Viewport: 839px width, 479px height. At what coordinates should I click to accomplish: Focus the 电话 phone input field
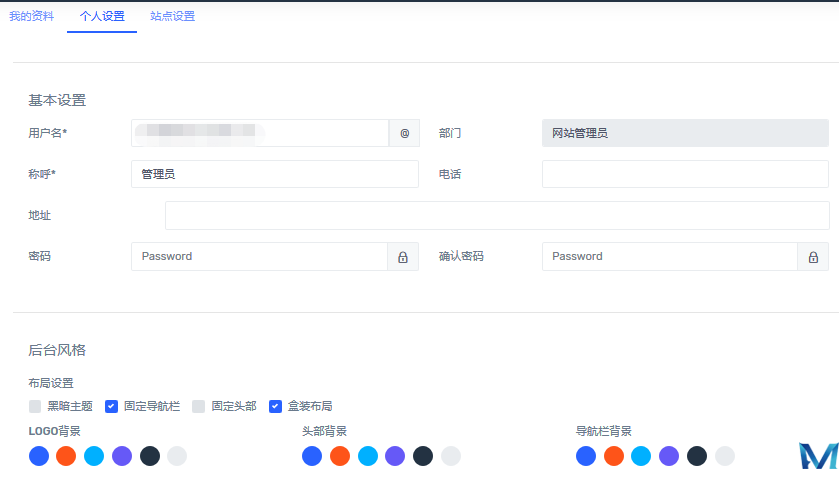pos(685,174)
